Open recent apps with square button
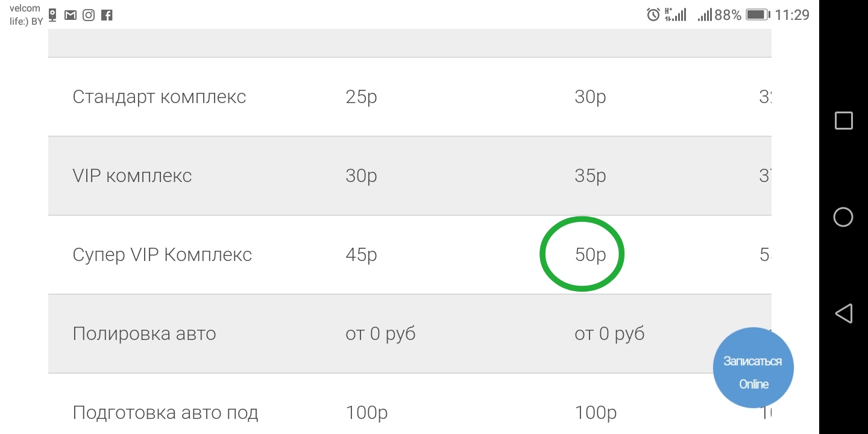Viewport: 868px width, 434px height. click(843, 121)
